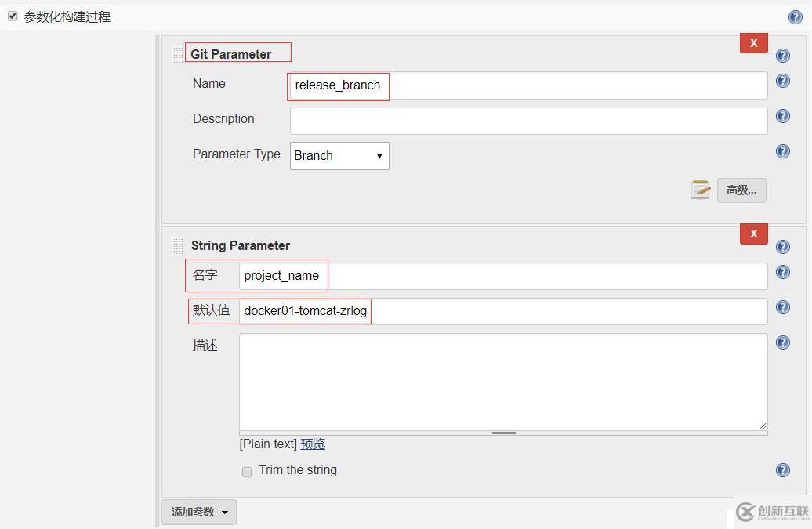The image size is (812, 529).
Task: Delete the Git Parameter with red X
Action: coord(753,43)
